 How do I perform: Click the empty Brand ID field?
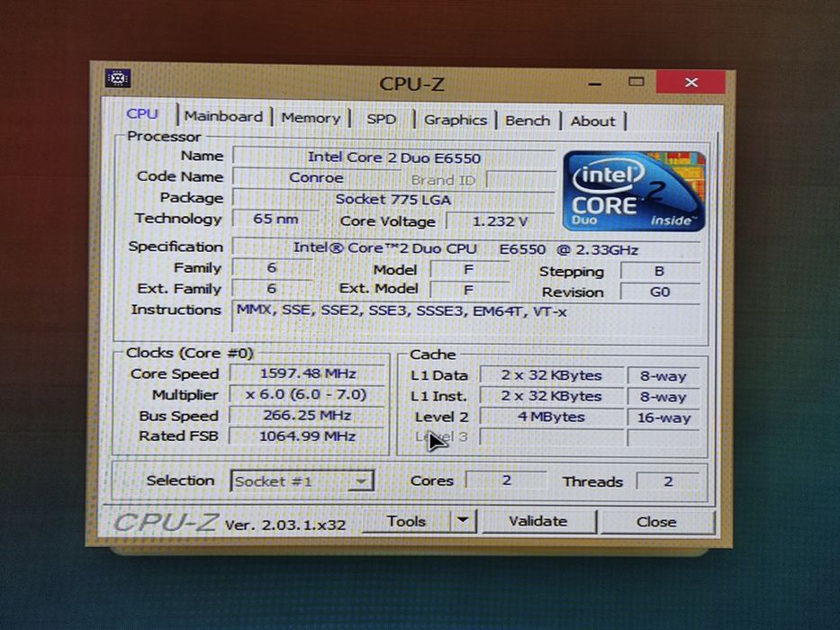pyautogui.click(x=520, y=179)
